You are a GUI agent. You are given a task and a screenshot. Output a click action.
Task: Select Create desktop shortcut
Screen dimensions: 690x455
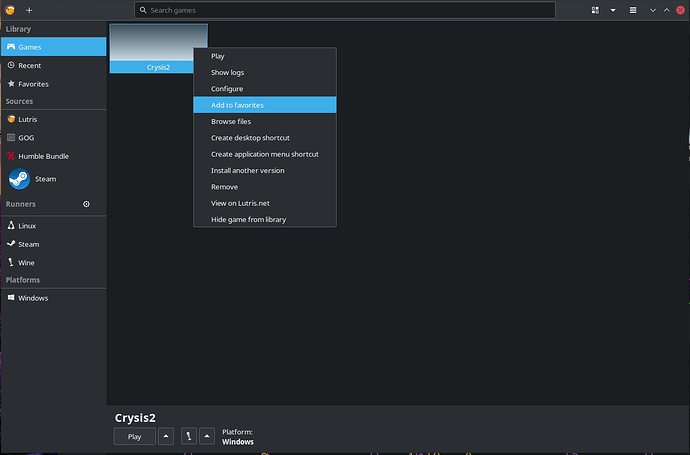(265, 138)
